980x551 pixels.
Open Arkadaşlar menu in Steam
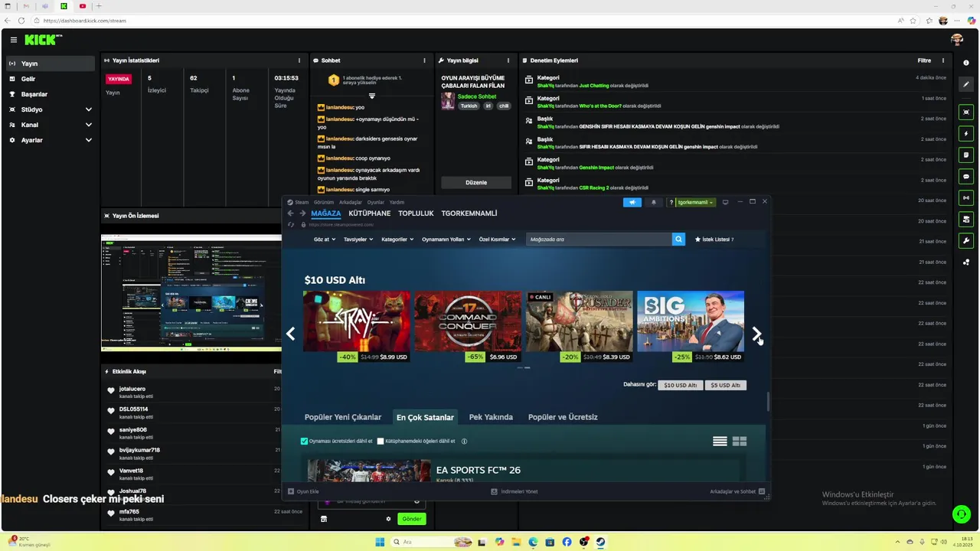click(x=350, y=202)
